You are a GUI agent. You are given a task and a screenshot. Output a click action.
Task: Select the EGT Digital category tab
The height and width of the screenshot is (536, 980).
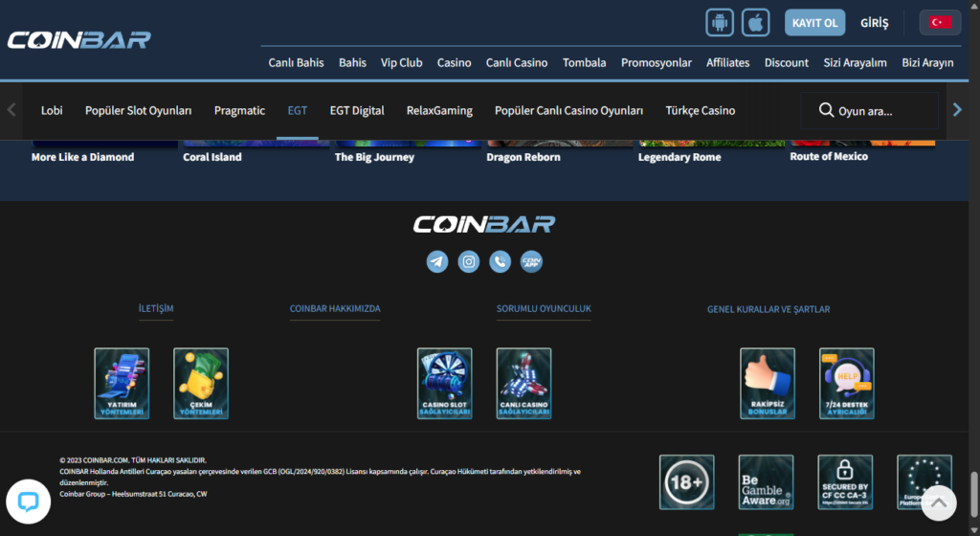coord(357,110)
